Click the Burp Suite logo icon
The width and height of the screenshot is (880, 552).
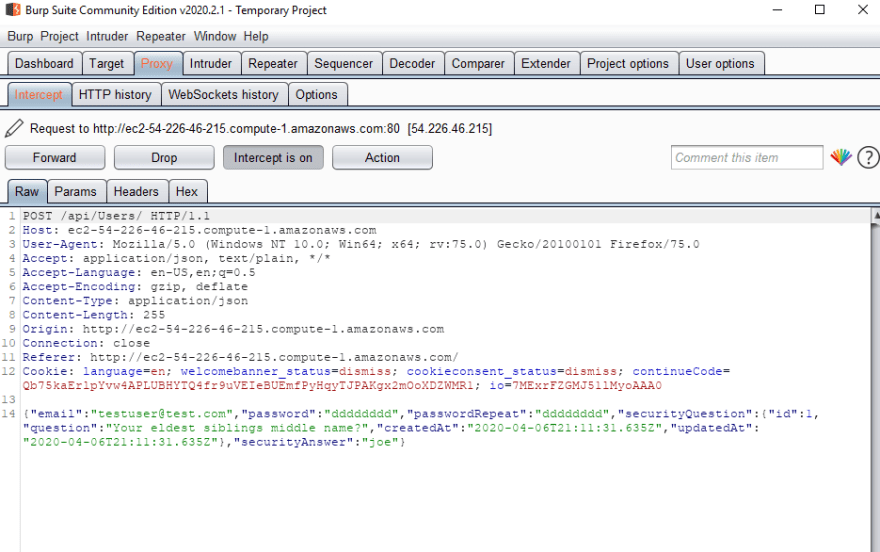[x=13, y=10]
